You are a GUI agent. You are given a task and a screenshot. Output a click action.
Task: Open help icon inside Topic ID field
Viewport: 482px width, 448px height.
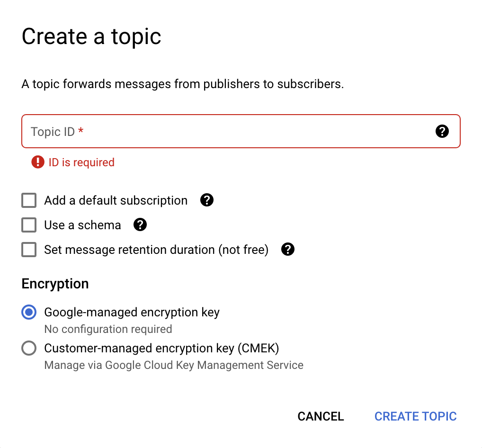pos(442,131)
